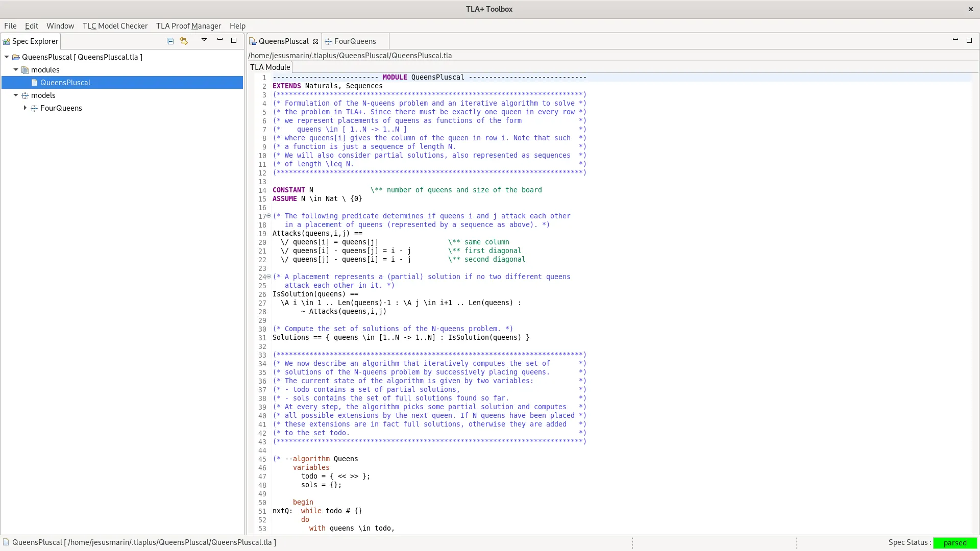Click on the Solutions definition line
Viewport: 980px width, 551px height.
(x=401, y=337)
